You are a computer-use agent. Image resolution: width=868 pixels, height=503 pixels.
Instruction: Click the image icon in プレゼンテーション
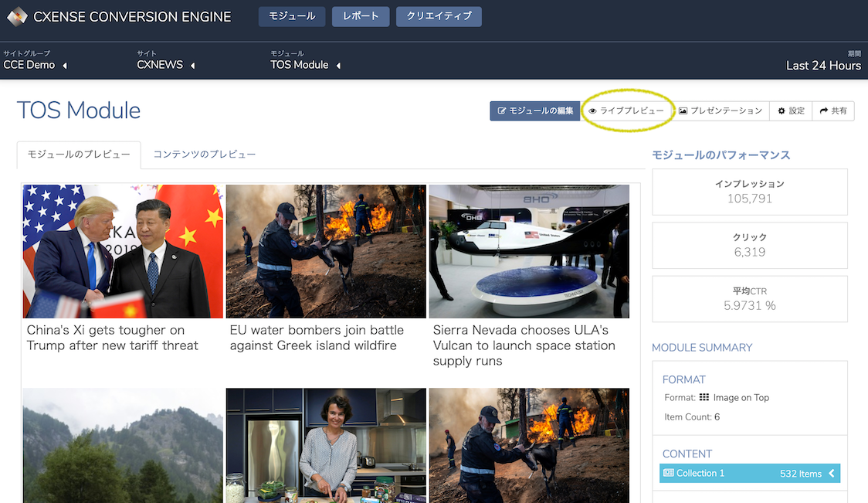683,110
